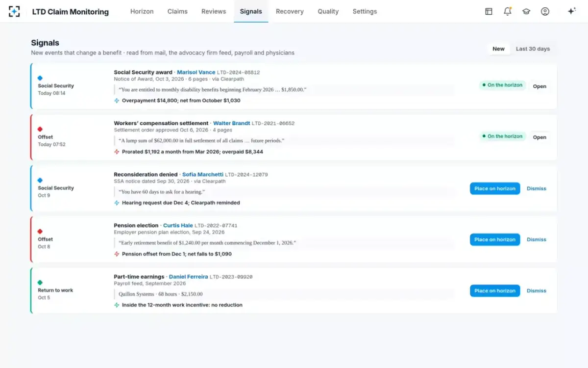Switch to the Horizon tab
This screenshot has width=588, height=368.
(142, 11)
